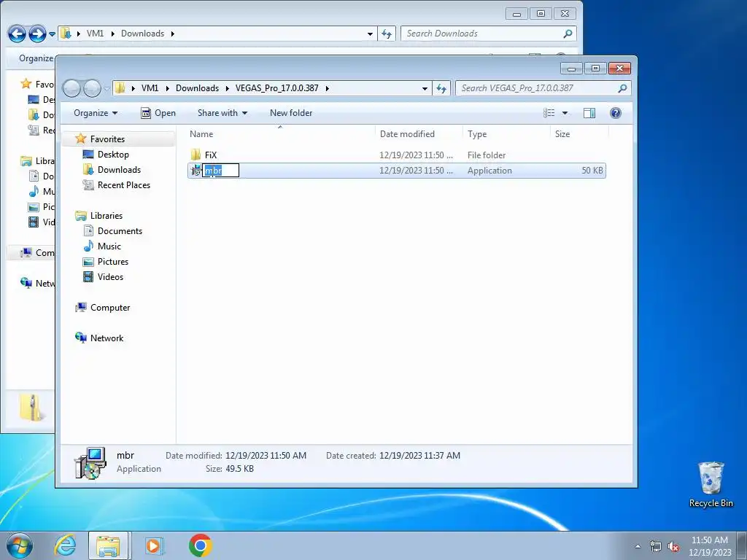Click the search magnifier in front window
The width and height of the screenshot is (747, 560).
(x=622, y=88)
